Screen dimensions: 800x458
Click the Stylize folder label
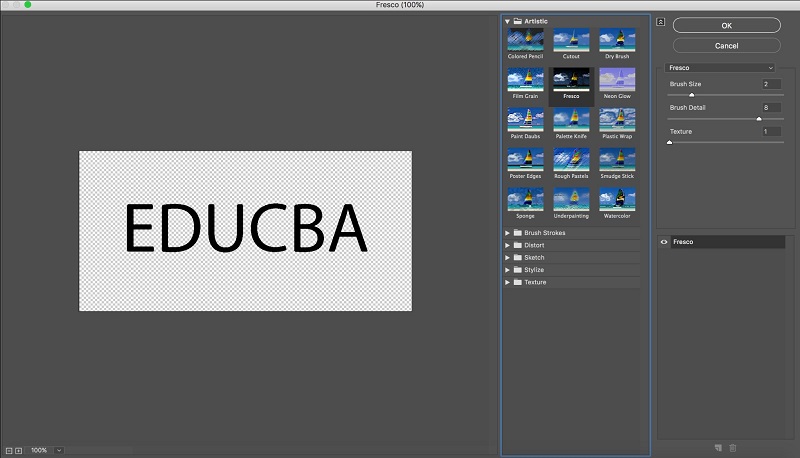pyautogui.click(x=534, y=270)
